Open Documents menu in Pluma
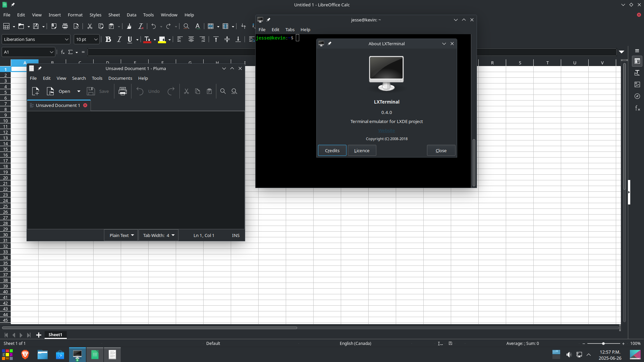Screen dimensions: 644x362 [120, 78]
